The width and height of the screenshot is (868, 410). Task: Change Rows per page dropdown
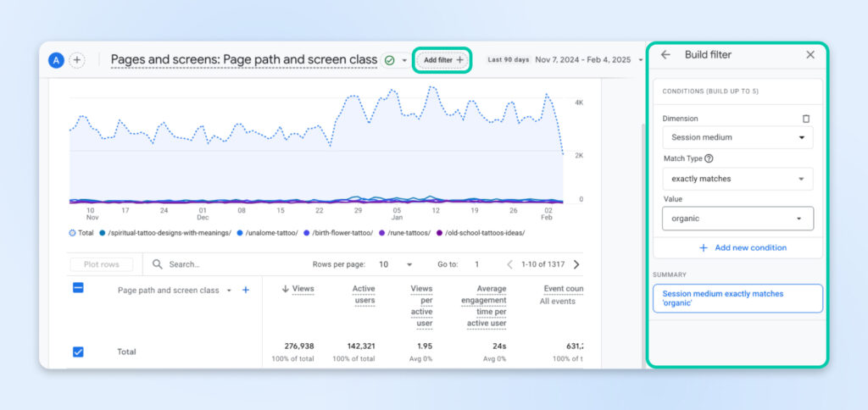pyautogui.click(x=395, y=264)
